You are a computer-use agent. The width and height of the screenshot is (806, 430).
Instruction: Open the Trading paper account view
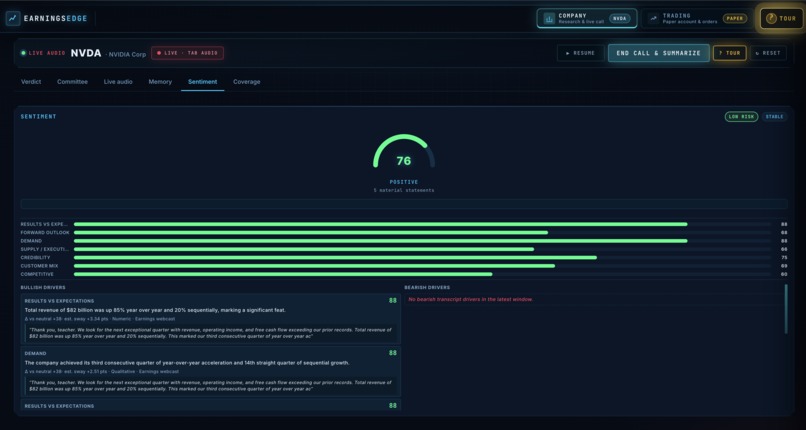[x=698, y=18]
